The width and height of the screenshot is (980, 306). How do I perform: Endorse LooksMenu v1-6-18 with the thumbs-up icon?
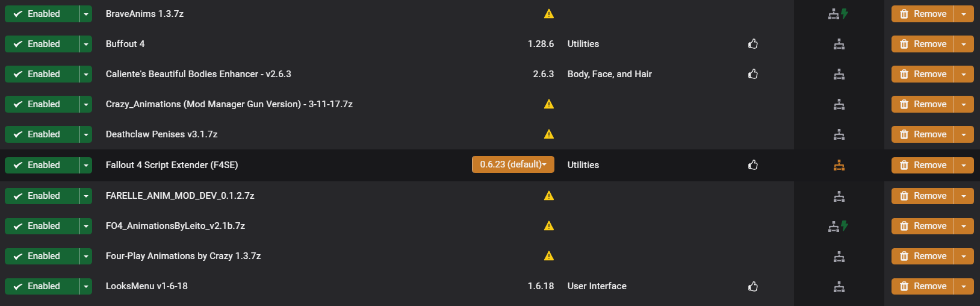tap(753, 286)
